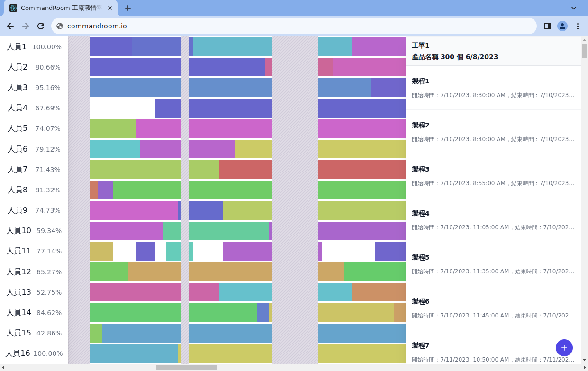This screenshot has width=588, height=371.
Task: Reload the commandroom.io page
Action: click(41, 26)
